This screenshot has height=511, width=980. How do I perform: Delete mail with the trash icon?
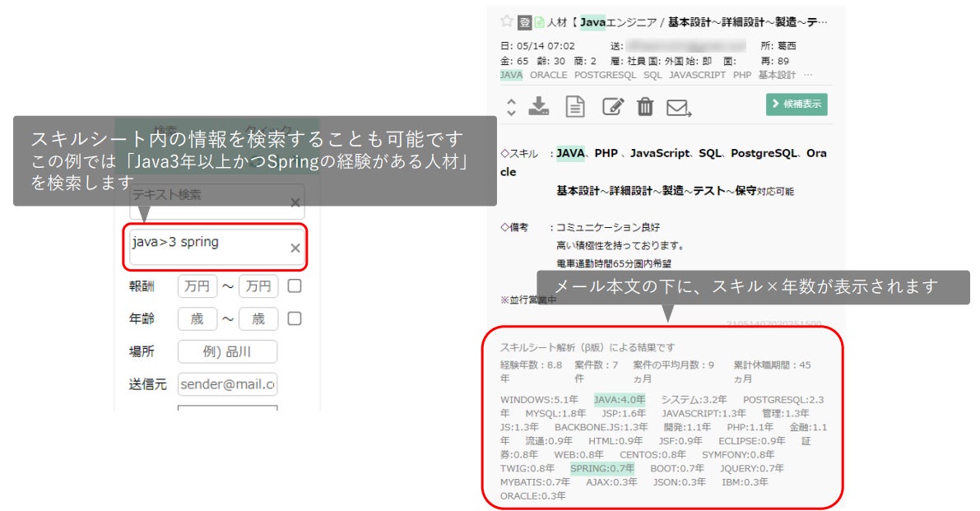[x=645, y=107]
